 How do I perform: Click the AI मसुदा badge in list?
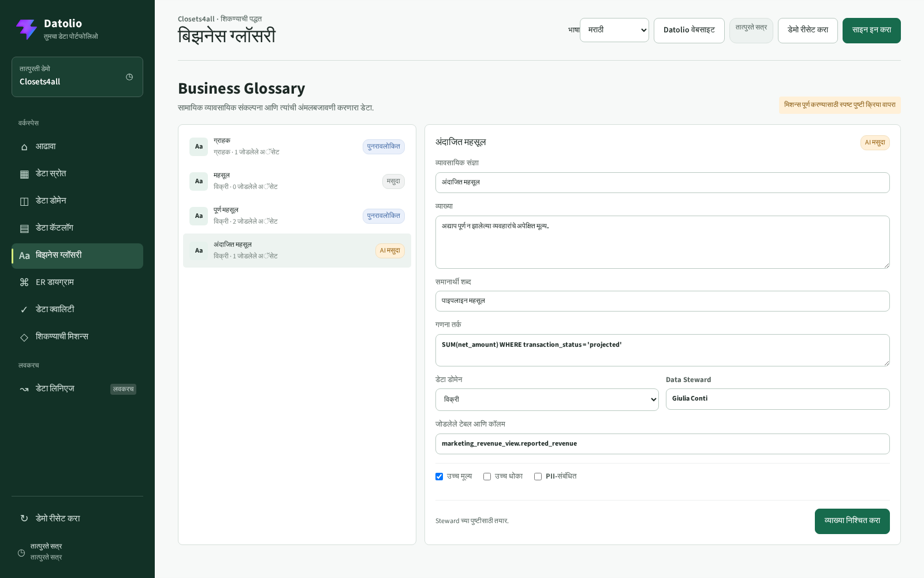[390, 251]
